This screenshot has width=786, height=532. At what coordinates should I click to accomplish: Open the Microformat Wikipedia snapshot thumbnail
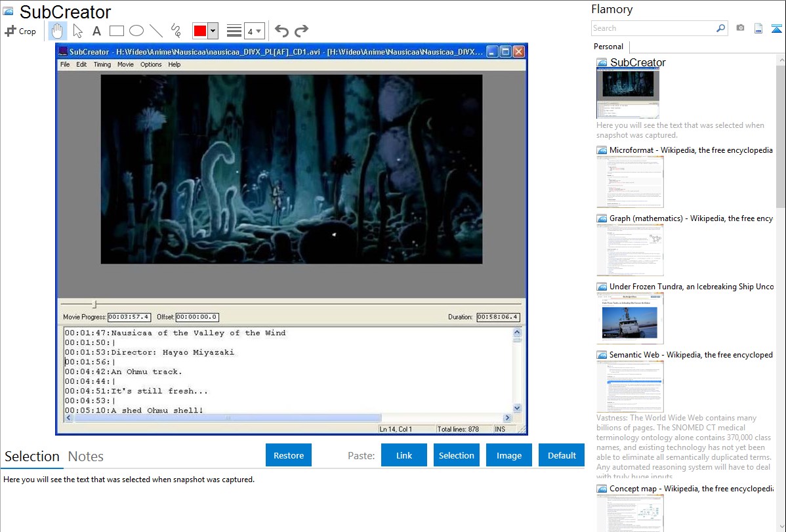(x=630, y=182)
